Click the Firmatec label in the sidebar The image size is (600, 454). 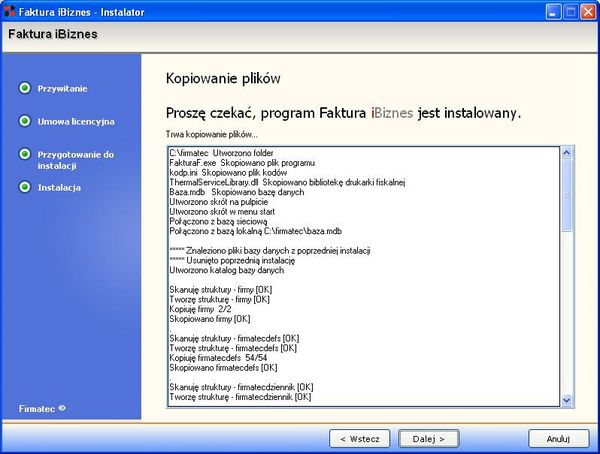pos(37,409)
